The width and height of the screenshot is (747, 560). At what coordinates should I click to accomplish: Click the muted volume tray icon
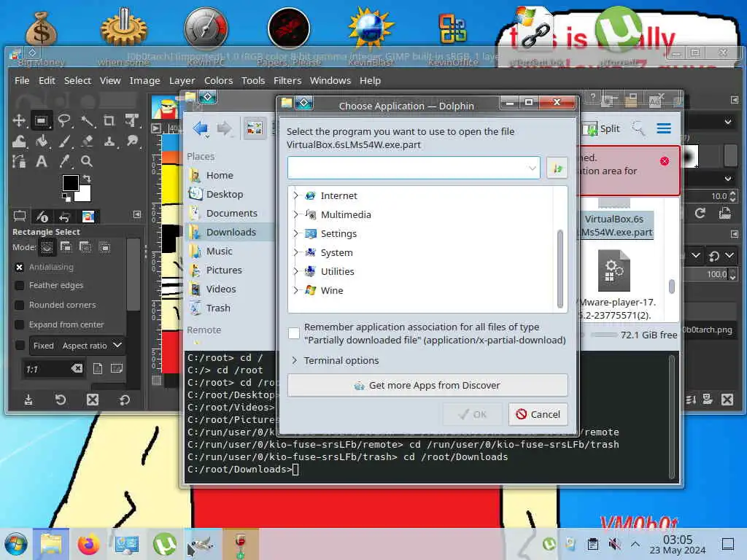coord(614,544)
